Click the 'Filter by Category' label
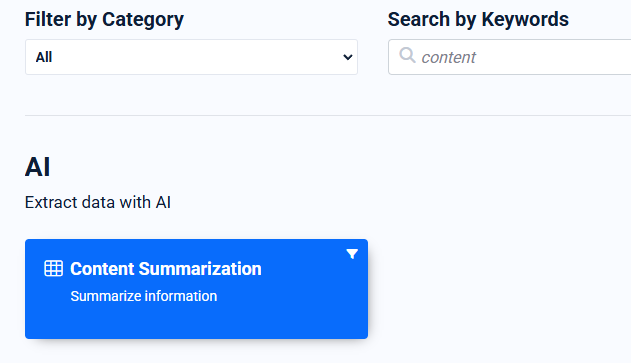This screenshot has width=631, height=363. 104,19
